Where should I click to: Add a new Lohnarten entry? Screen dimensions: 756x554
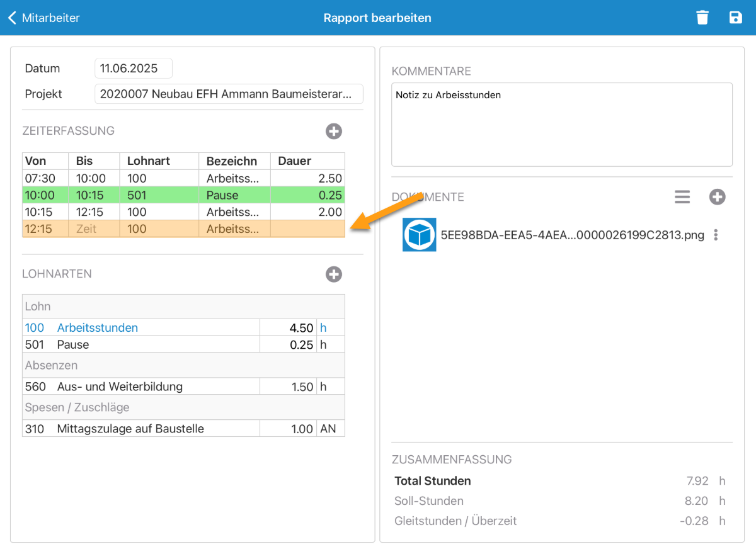(334, 274)
